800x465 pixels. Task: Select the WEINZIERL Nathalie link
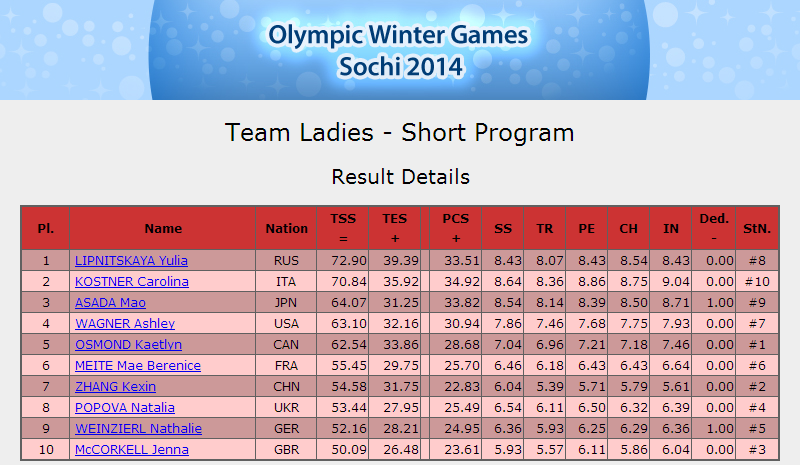[138, 428]
